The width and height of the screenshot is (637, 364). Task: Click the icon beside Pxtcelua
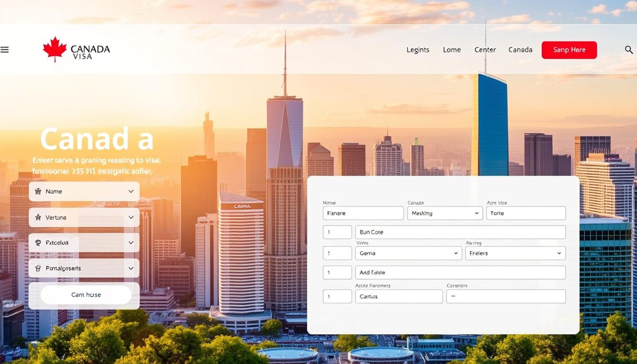[38, 243]
